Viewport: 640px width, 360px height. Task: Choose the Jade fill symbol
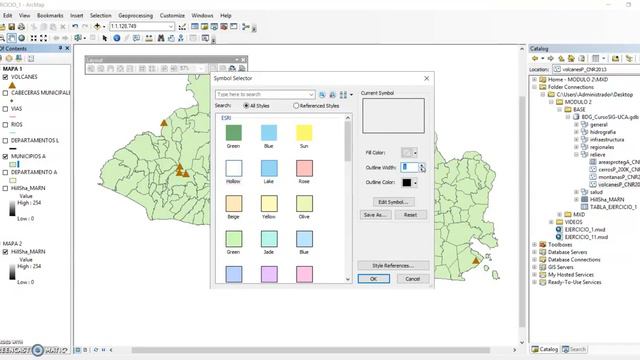click(269, 239)
